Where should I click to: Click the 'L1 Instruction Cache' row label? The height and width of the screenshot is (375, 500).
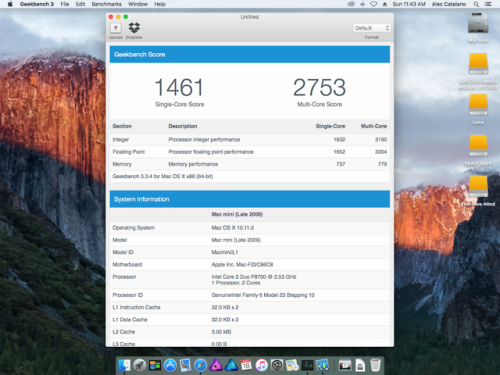pyautogui.click(x=136, y=307)
